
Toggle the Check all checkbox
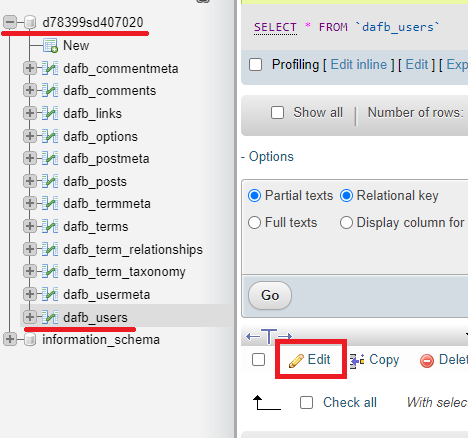pos(306,402)
